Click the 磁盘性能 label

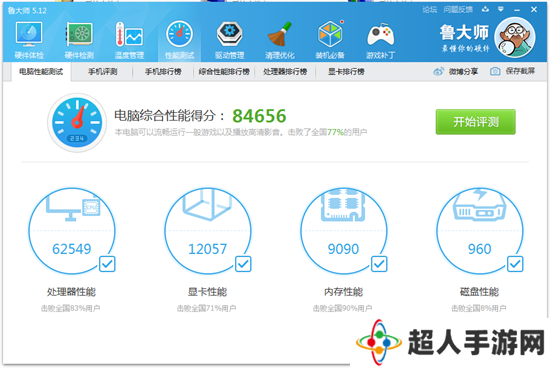tap(479, 292)
